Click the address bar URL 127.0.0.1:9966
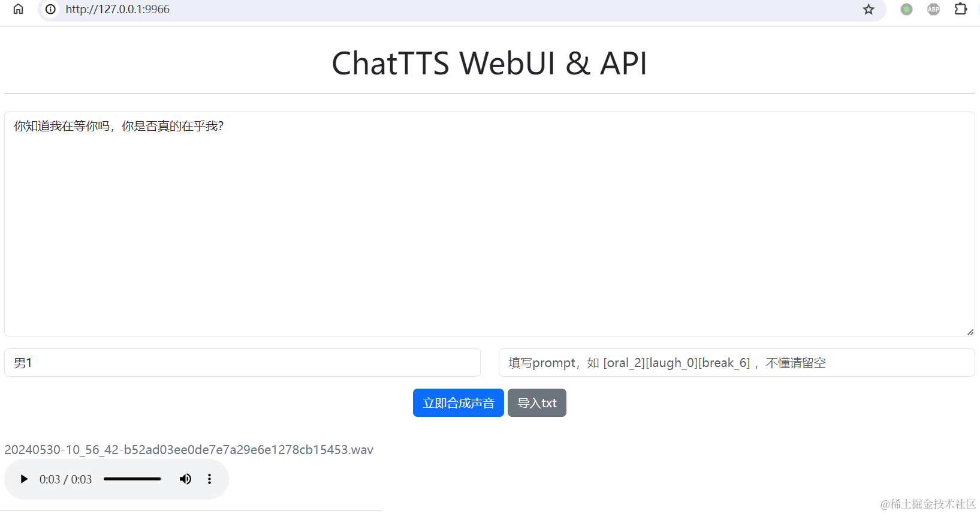 click(117, 9)
